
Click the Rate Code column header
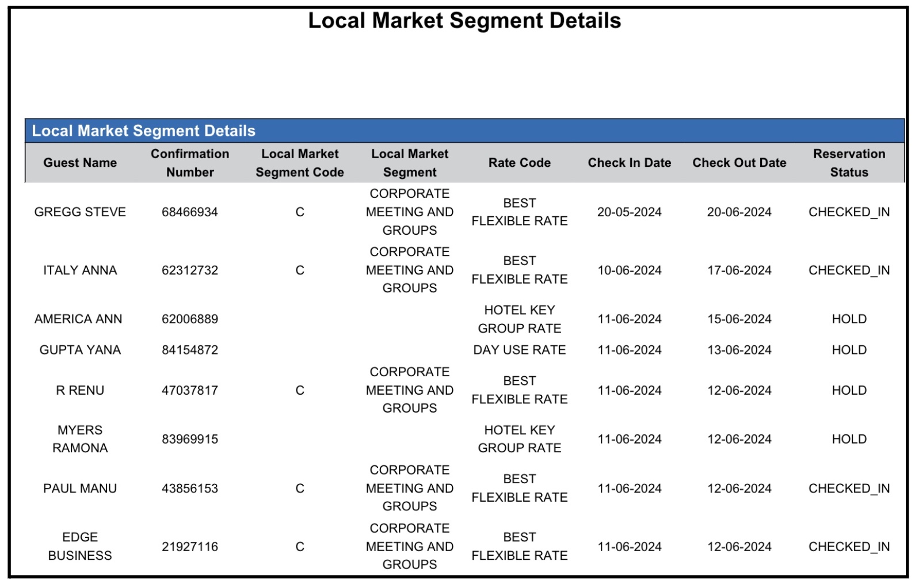click(x=519, y=163)
